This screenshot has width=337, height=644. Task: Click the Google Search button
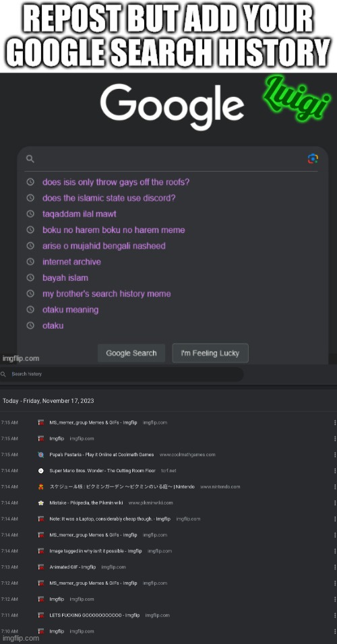pyautogui.click(x=131, y=353)
